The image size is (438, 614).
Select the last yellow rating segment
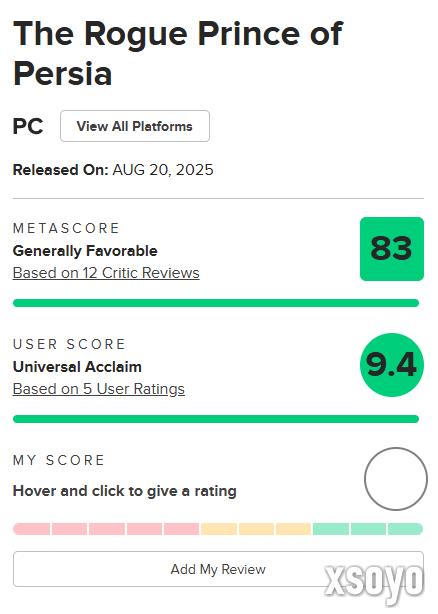click(294, 529)
